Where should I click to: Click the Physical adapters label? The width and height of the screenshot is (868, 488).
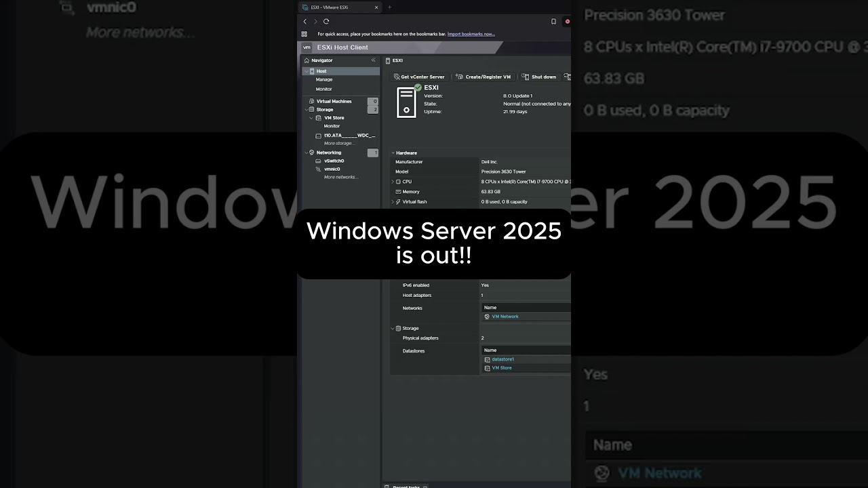point(420,338)
